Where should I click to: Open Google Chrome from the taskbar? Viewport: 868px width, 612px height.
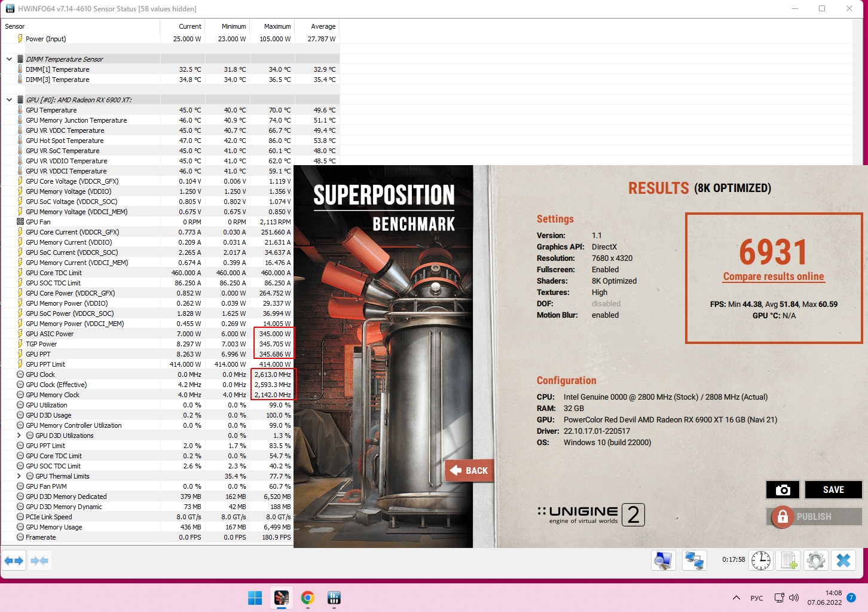(x=308, y=598)
